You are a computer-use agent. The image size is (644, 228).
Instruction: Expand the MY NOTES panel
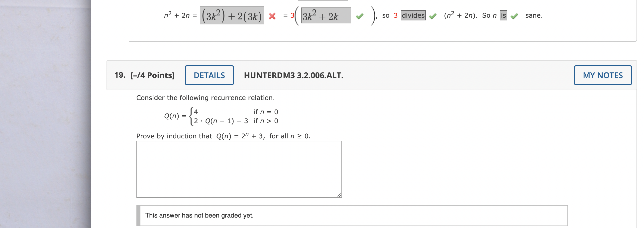click(x=603, y=75)
